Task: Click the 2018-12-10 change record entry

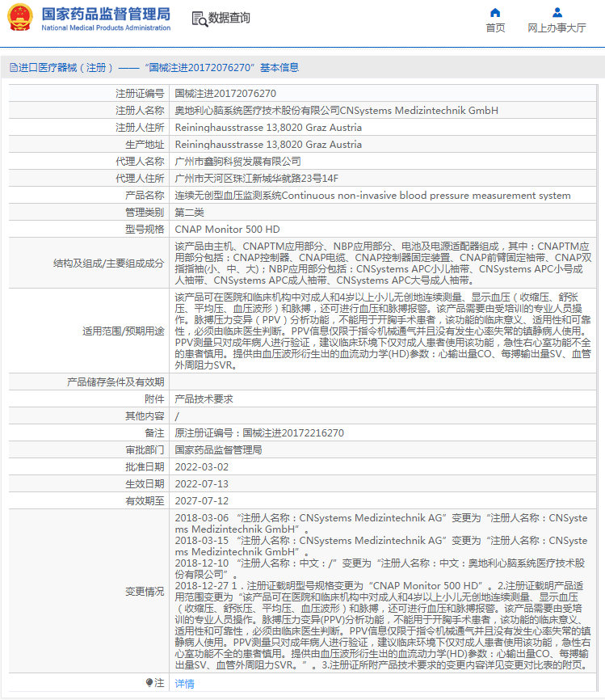Action: click(x=380, y=569)
